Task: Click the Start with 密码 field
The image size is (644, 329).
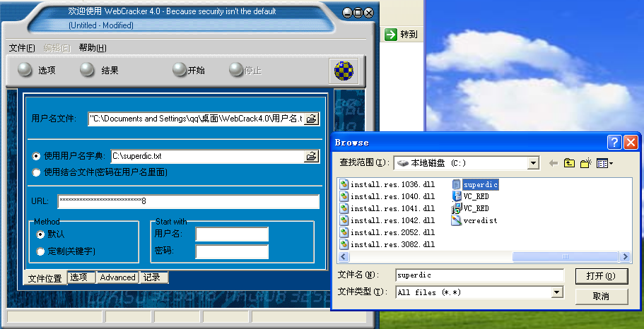Action: [232, 251]
